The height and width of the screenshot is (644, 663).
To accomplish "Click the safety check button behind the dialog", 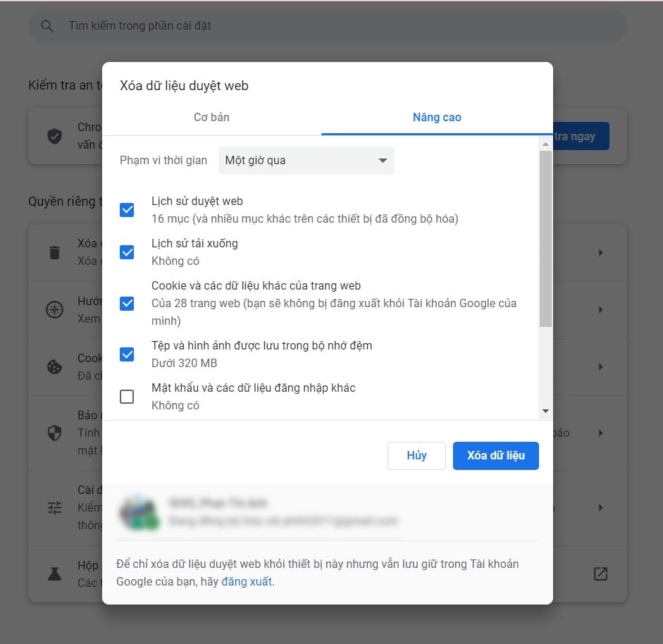I will [x=581, y=136].
